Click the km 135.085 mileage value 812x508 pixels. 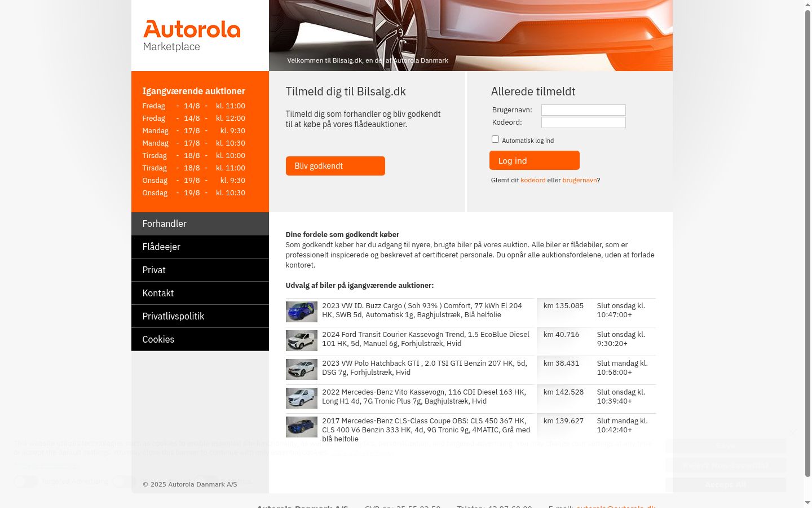pos(563,306)
